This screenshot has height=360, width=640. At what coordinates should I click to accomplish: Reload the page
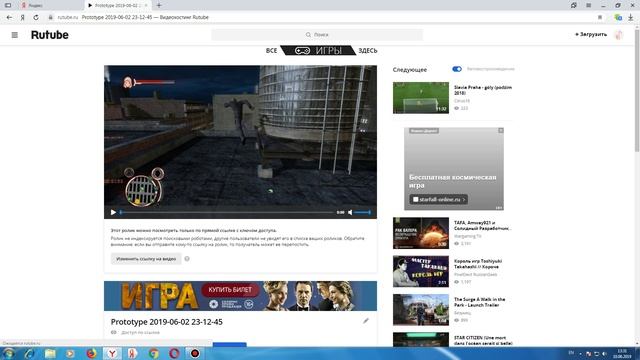click(x=36, y=17)
